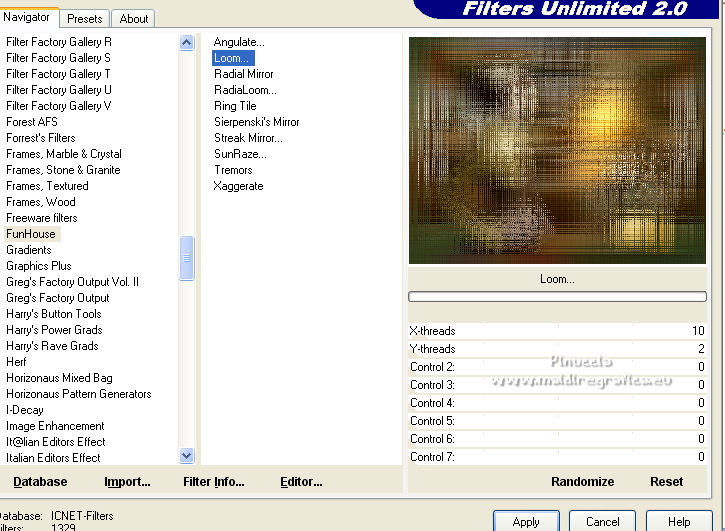The width and height of the screenshot is (725, 531).
Task: Adjust the Y-threads slider
Action: 557,349
